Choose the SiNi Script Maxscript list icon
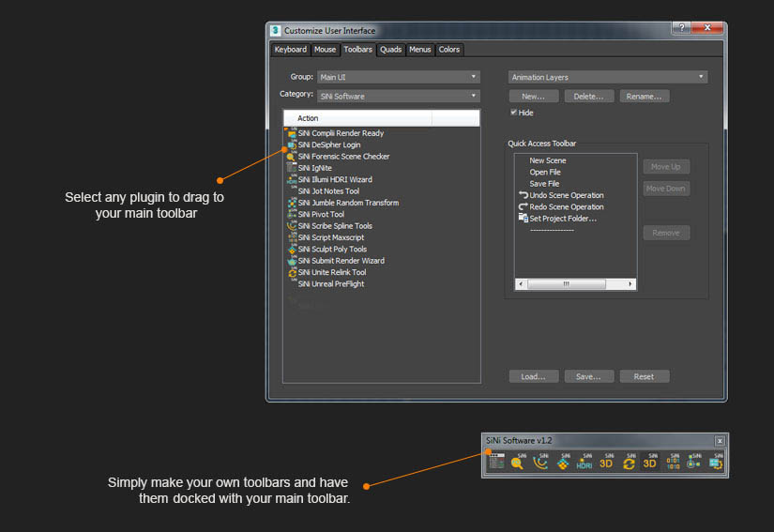 pos(292,237)
